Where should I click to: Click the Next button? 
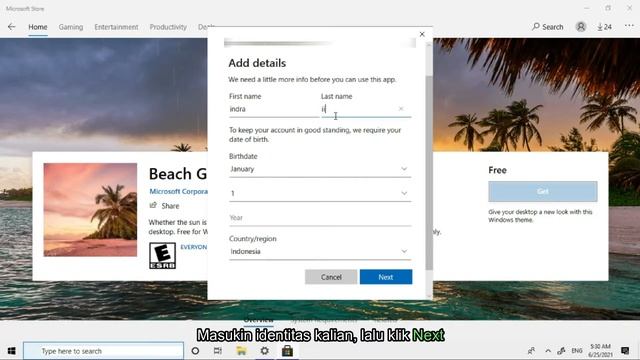[386, 277]
